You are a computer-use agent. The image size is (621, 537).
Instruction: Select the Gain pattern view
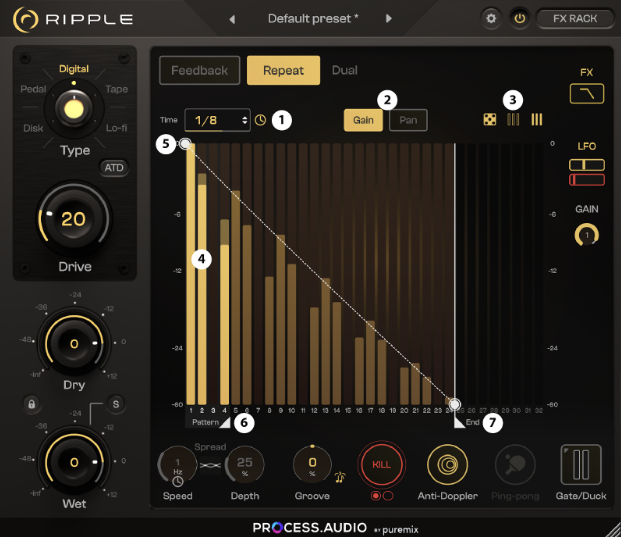363,120
